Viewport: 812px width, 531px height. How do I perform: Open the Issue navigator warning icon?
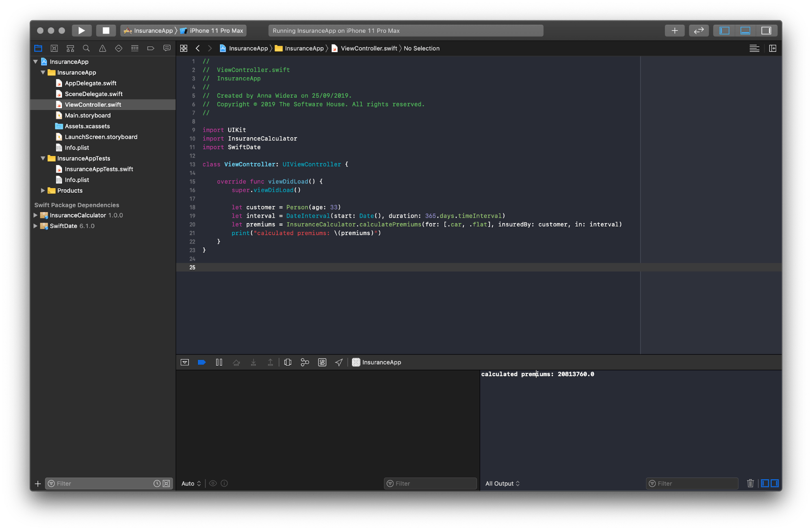(x=102, y=48)
